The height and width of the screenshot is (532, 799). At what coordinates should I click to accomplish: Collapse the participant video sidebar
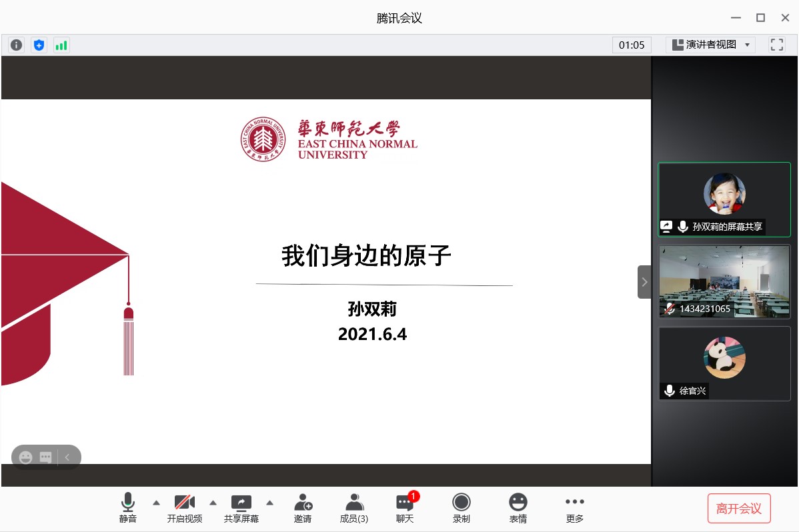click(x=644, y=282)
